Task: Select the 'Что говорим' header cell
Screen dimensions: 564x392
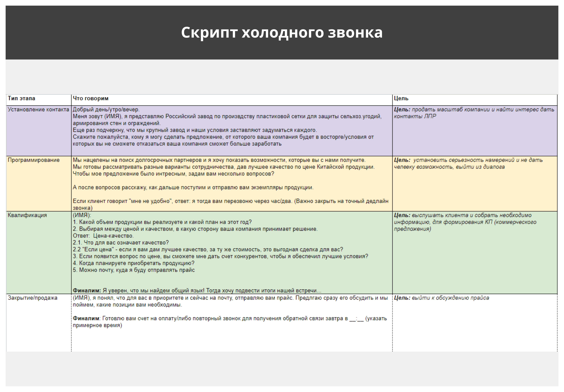Action: coord(91,98)
